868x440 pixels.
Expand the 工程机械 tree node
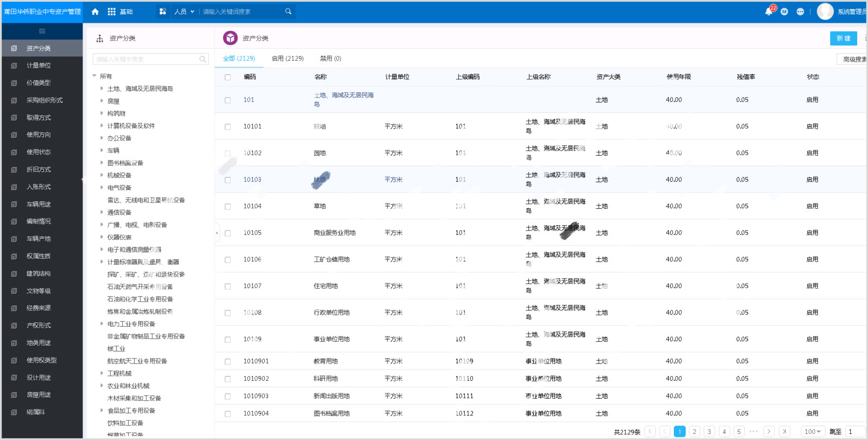101,373
